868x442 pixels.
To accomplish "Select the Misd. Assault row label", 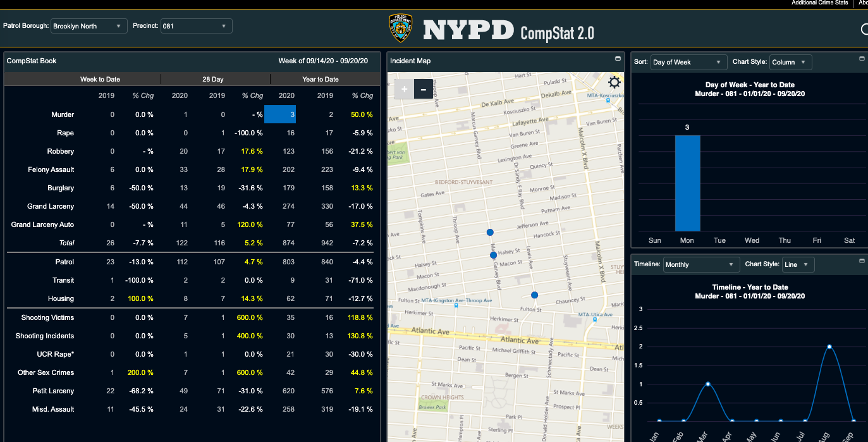I will (x=54, y=409).
